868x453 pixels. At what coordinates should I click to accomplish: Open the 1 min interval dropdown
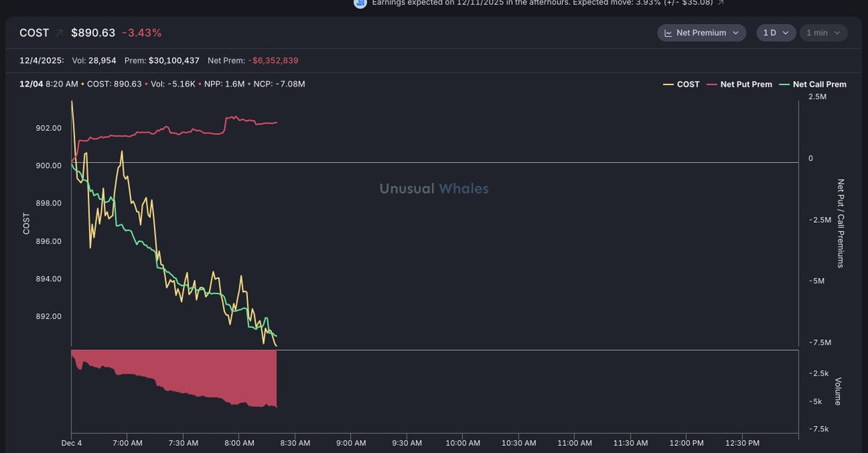pos(823,33)
